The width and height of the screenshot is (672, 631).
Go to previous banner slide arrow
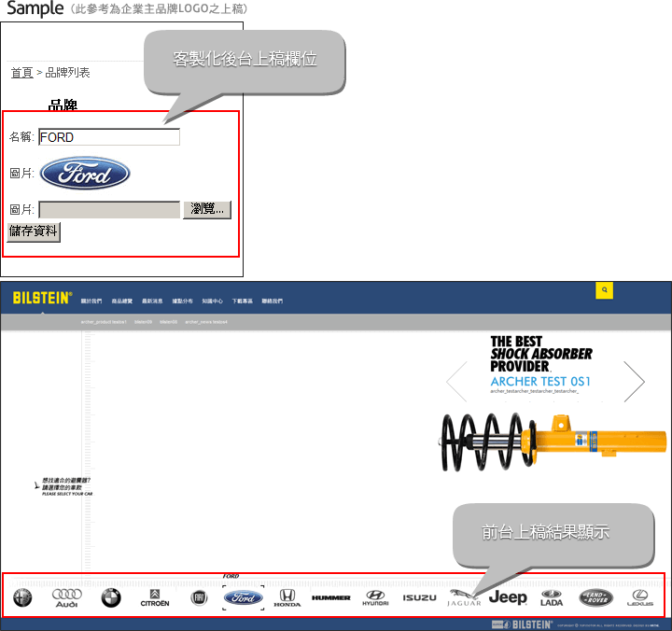[456, 382]
